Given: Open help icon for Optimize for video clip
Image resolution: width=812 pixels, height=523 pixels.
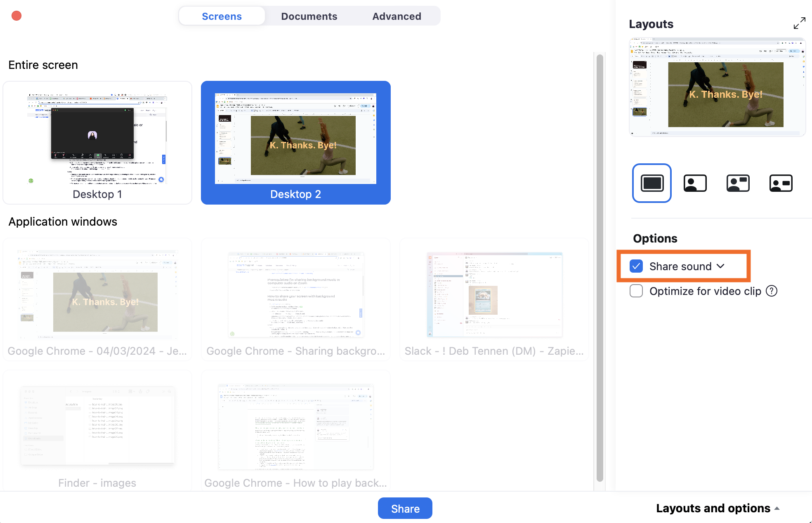Looking at the screenshot, I should point(772,291).
